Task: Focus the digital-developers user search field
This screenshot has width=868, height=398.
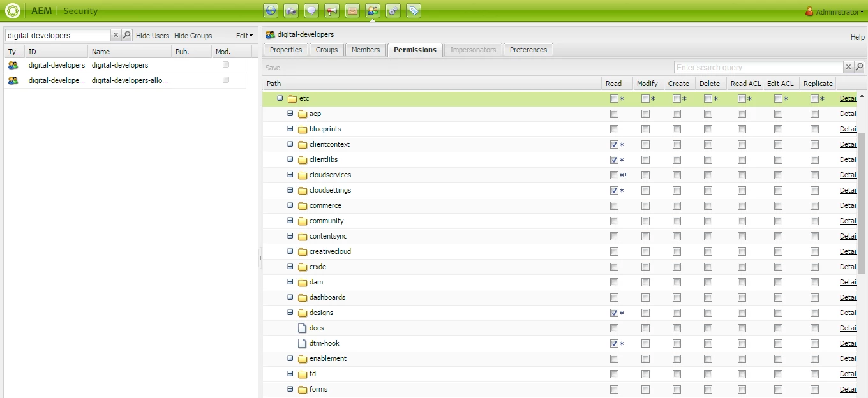Action: coord(57,35)
